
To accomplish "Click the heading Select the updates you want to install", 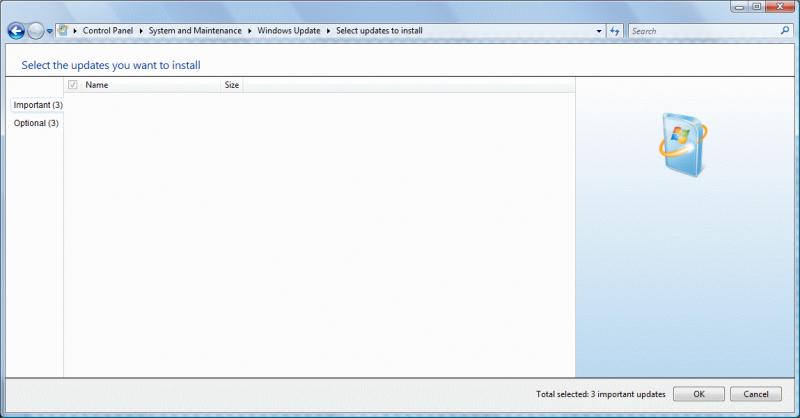I will (x=111, y=65).
